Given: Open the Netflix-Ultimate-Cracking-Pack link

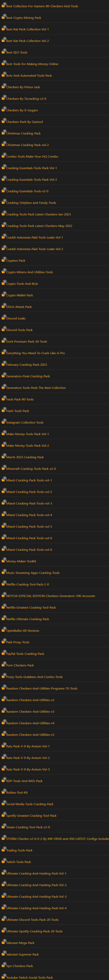Looking at the screenshot, I should pyautogui.click(x=28, y=619).
